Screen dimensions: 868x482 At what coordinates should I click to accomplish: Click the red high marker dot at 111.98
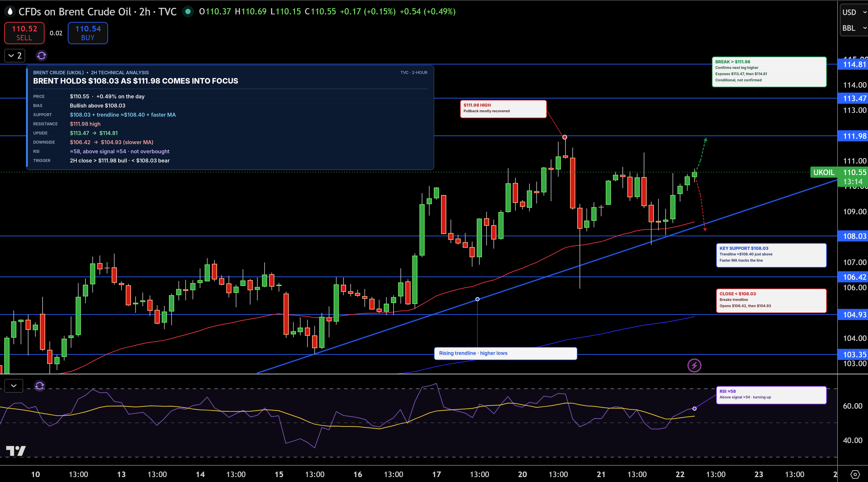tap(565, 137)
